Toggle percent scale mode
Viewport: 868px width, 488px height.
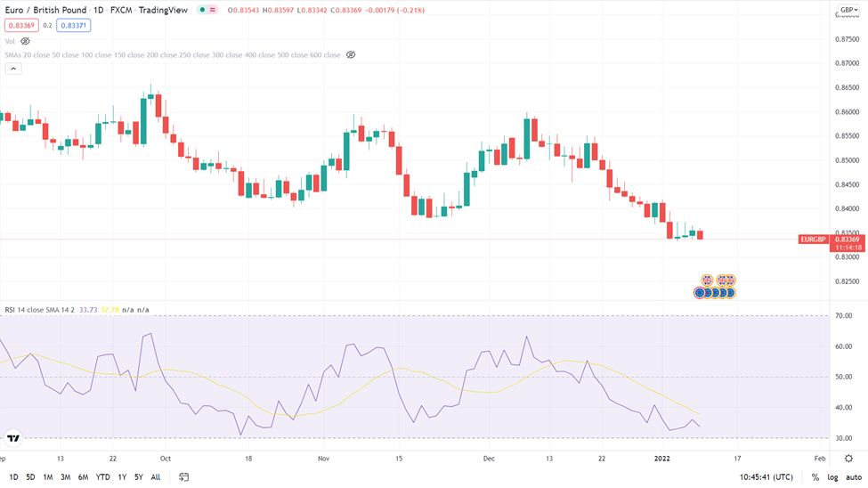pyautogui.click(x=815, y=477)
